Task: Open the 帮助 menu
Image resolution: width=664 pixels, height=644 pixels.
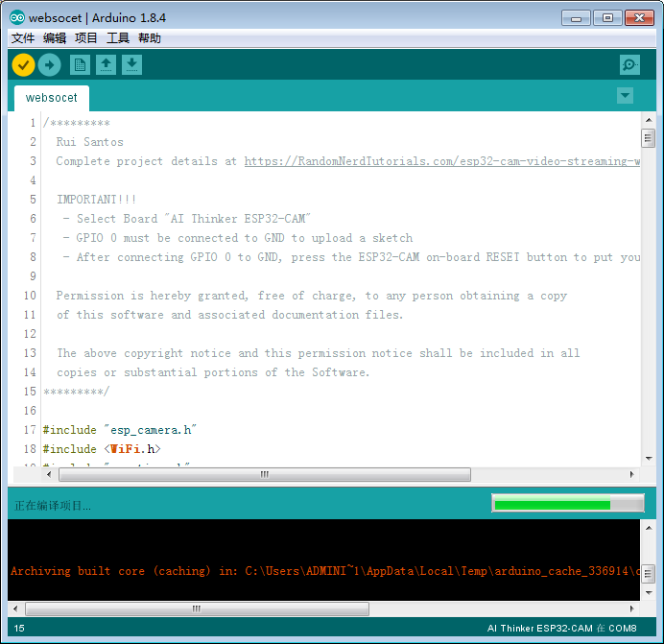Action: (x=150, y=38)
